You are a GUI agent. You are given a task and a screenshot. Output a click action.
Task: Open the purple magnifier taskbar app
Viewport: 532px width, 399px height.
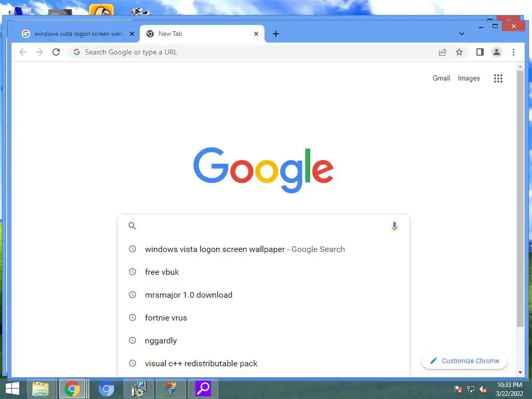pos(203,389)
